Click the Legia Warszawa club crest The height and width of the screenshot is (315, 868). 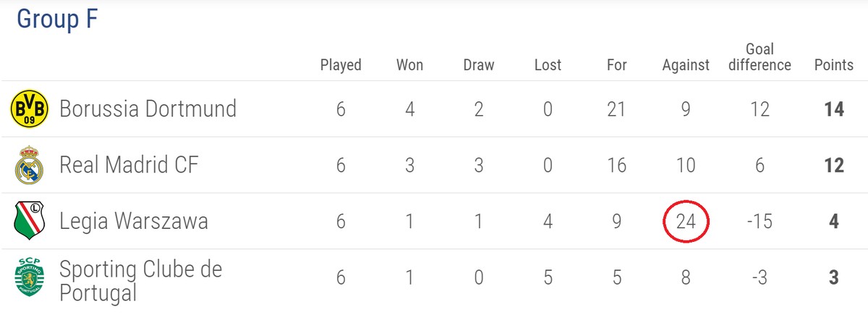[29, 221]
